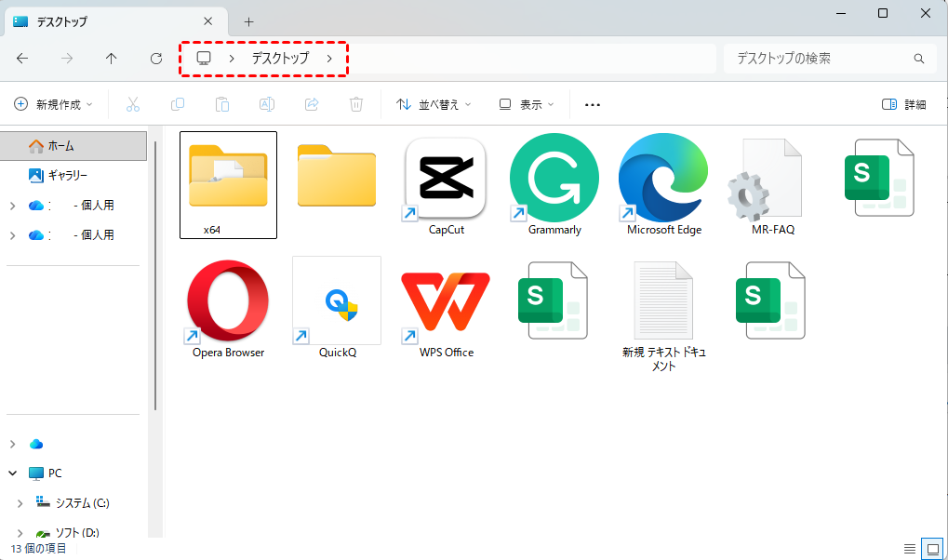Screen dimensions: 948x560
Task: Click the デスクトップの検索 search field
Action: click(x=819, y=59)
